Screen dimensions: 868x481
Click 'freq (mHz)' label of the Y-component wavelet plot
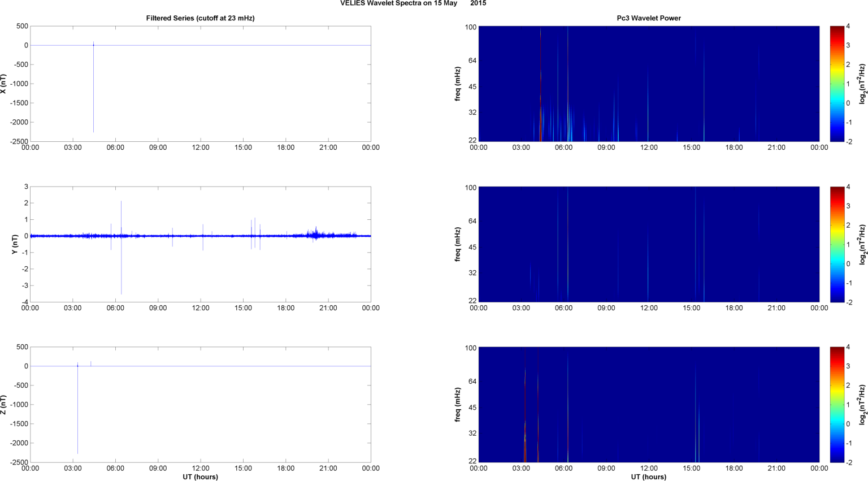point(457,244)
